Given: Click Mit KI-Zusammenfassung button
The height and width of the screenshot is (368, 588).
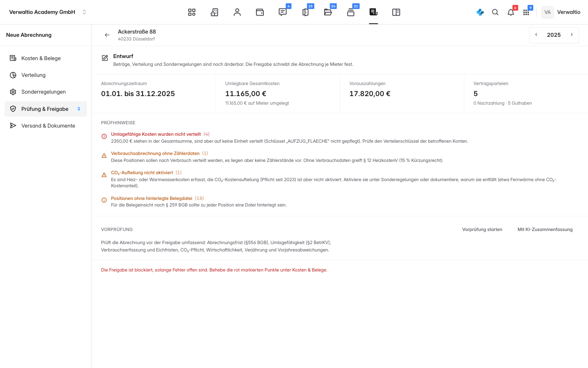Looking at the screenshot, I should tap(545, 229).
